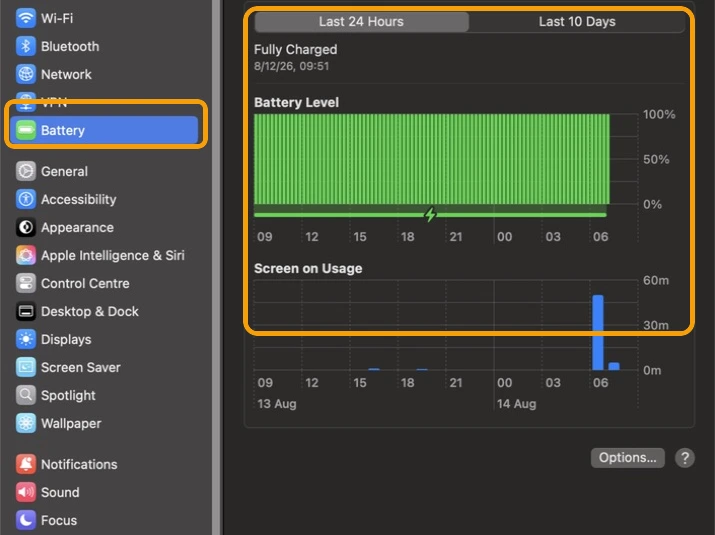Click the 8/12/26, 09:51 timestamp
This screenshot has height=535, width=715.
[x=291, y=66]
